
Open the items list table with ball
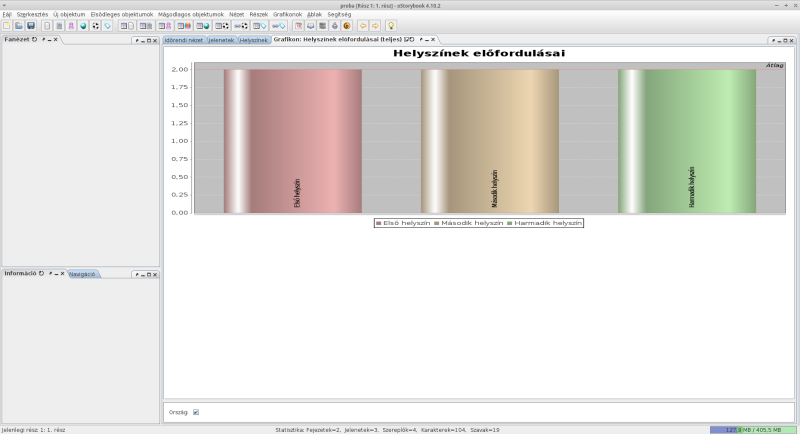pyautogui.click(x=221, y=25)
